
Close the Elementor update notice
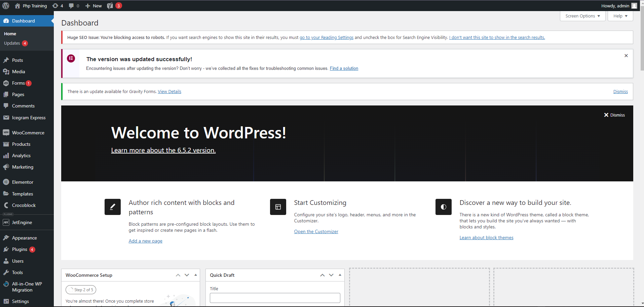click(626, 56)
